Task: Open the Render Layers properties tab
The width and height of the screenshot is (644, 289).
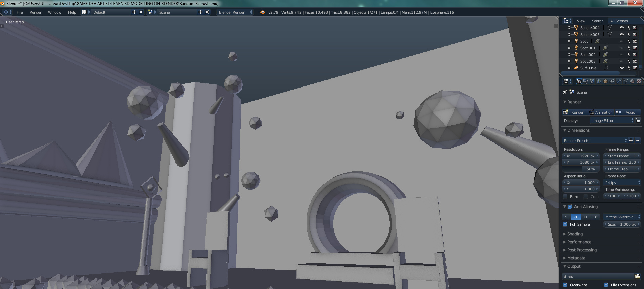Action: point(585,81)
